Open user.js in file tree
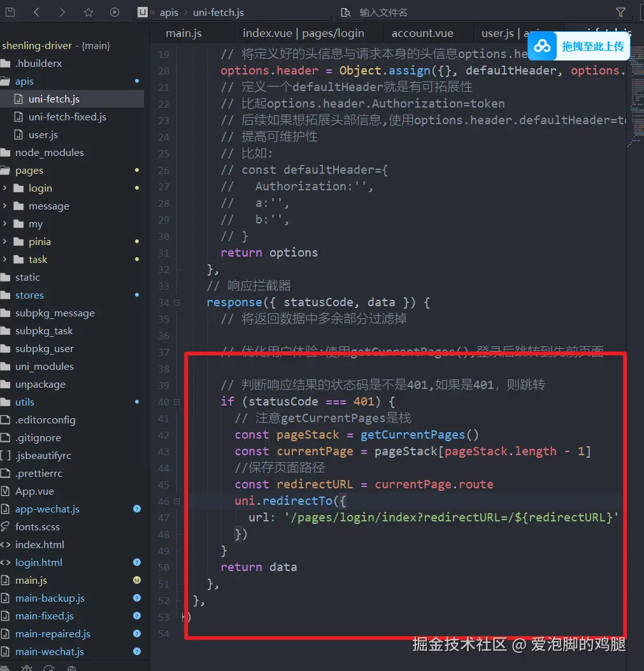 (43, 135)
